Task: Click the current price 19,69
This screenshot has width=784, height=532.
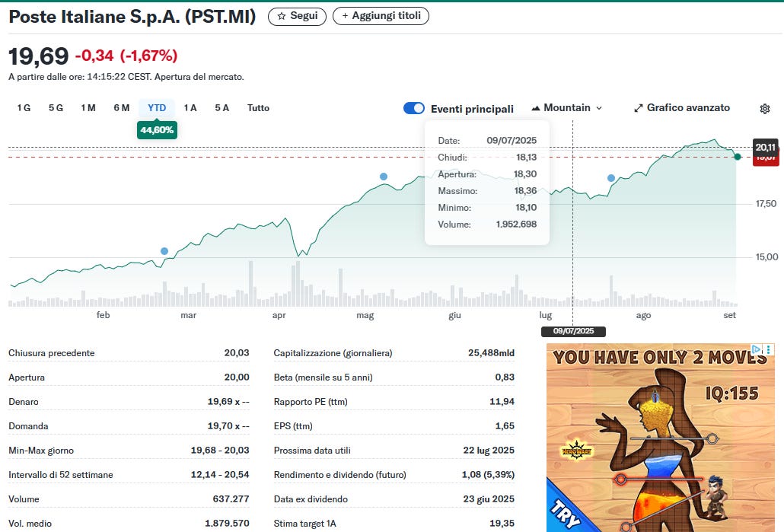Action: click(x=39, y=56)
